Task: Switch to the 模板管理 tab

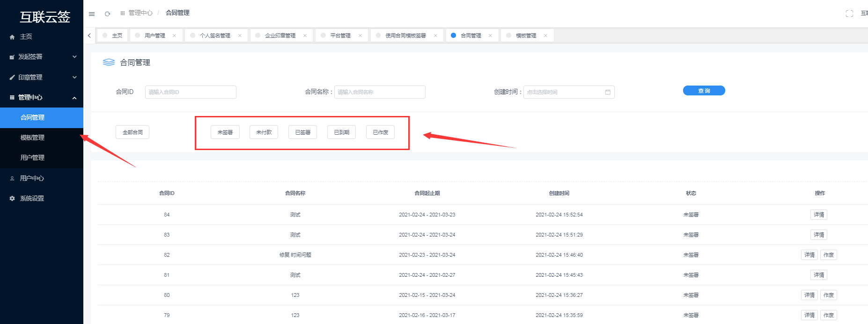Action: (526, 36)
